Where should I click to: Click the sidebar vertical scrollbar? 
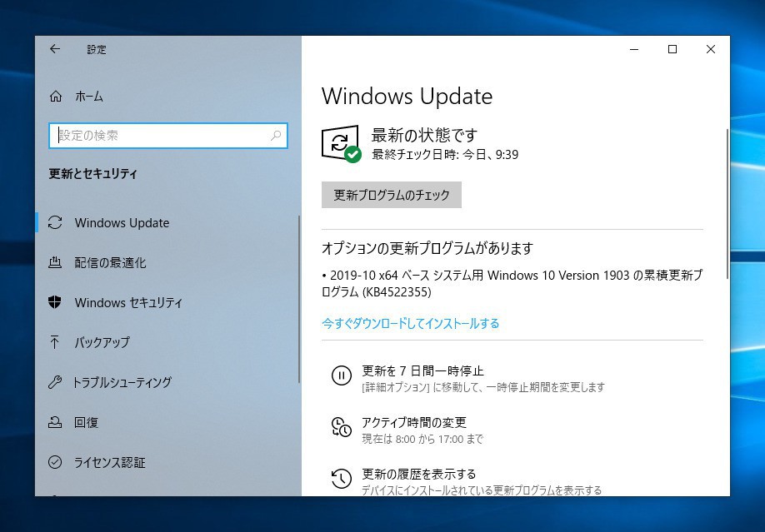tap(299, 300)
